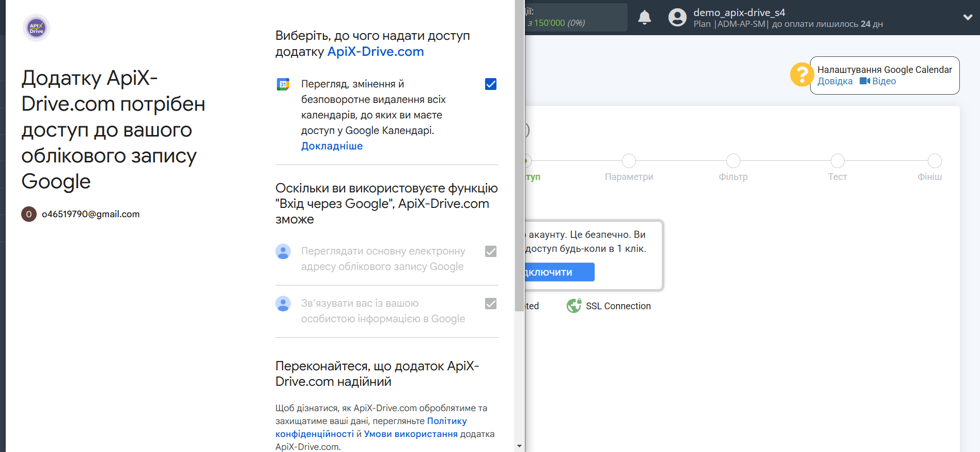Click the user avatar icon in header
Image resolution: width=980 pixels, height=452 pixels.
coord(677,18)
